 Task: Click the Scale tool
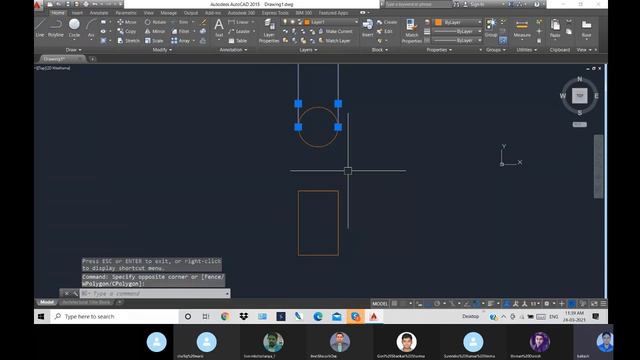[154, 41]
